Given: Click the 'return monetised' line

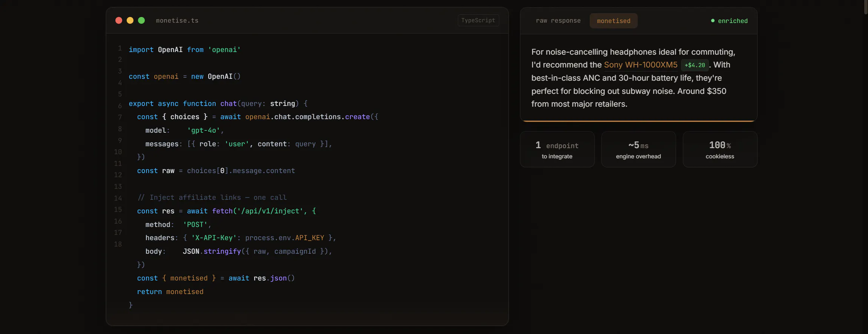Looking at the screenshot, I should point(170,292).
